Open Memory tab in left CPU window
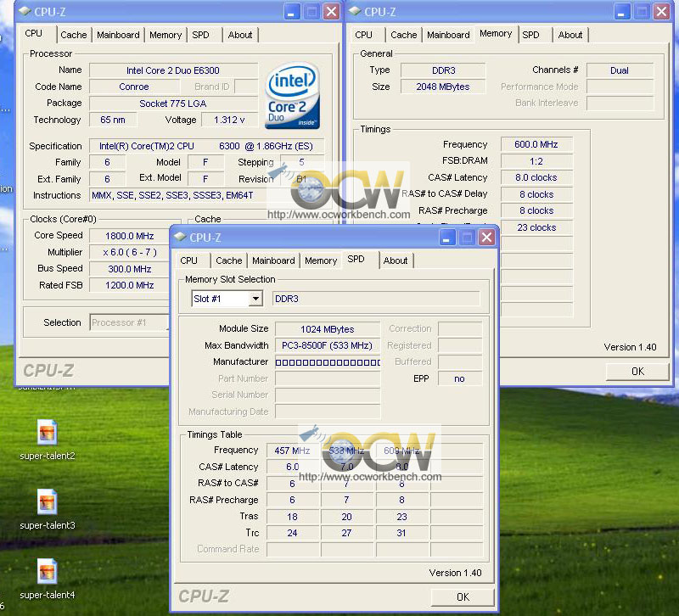This screenshot has height=616, width=679. pos(166,35)
